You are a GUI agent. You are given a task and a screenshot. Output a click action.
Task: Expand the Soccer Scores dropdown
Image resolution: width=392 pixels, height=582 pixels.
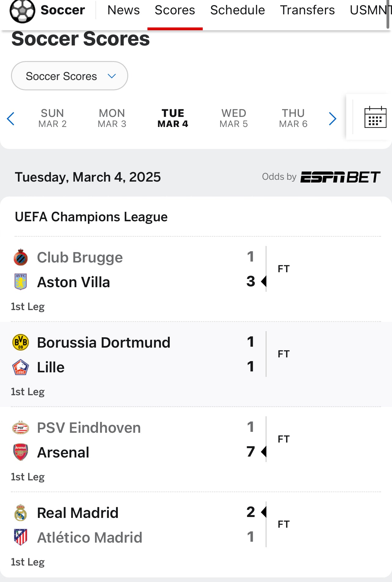coord(70,76)
